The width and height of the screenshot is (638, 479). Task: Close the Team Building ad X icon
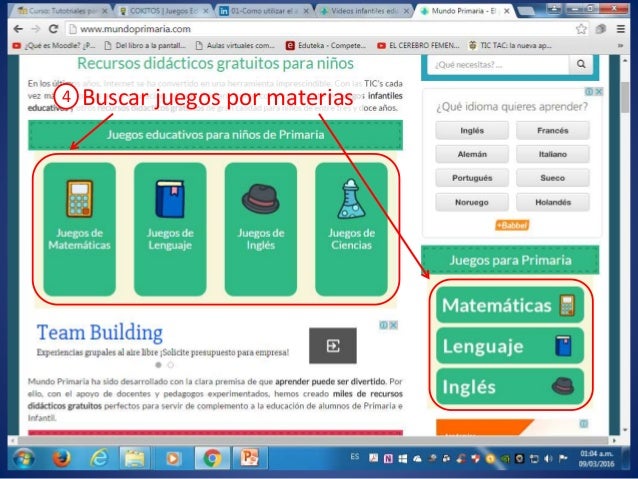[393, 325]
